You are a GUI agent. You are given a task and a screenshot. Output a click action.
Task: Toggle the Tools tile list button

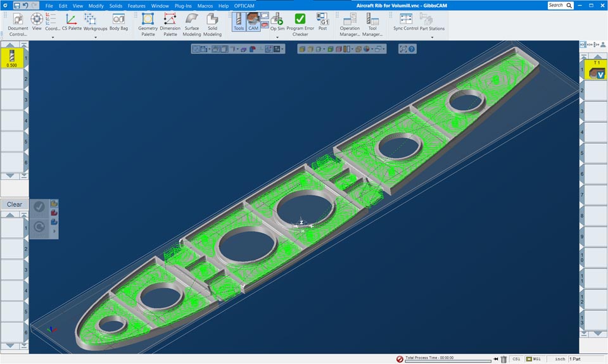tap(239, 23)
